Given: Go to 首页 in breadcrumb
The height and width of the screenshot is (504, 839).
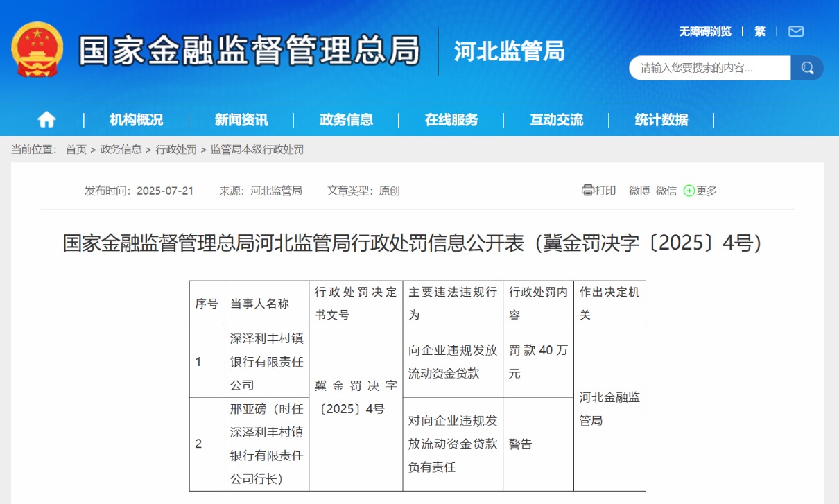Looking at the screenshot, I should click(76, 149).
